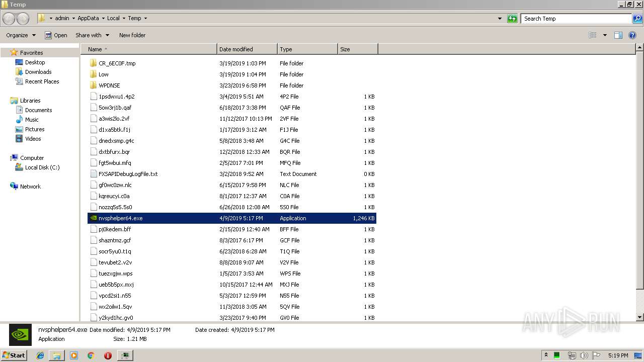Launch Chrome from the taskbar
The width and height of the screenshot is (644, 362).
point(91,355)
